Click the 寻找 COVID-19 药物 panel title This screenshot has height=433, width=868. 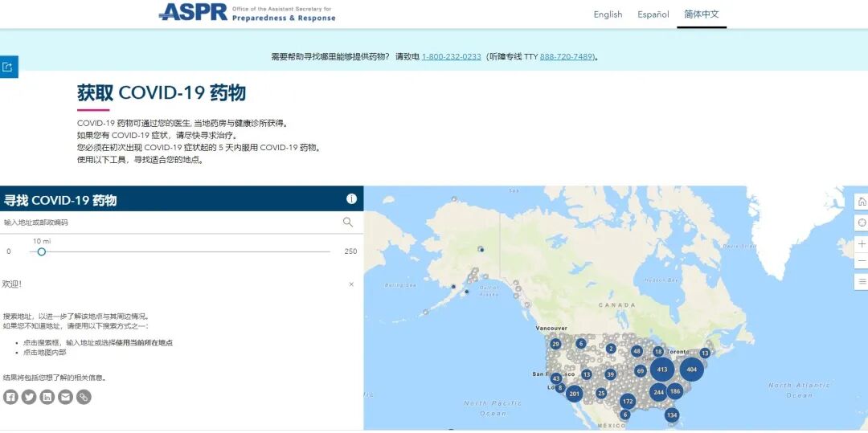coord(60,200)
